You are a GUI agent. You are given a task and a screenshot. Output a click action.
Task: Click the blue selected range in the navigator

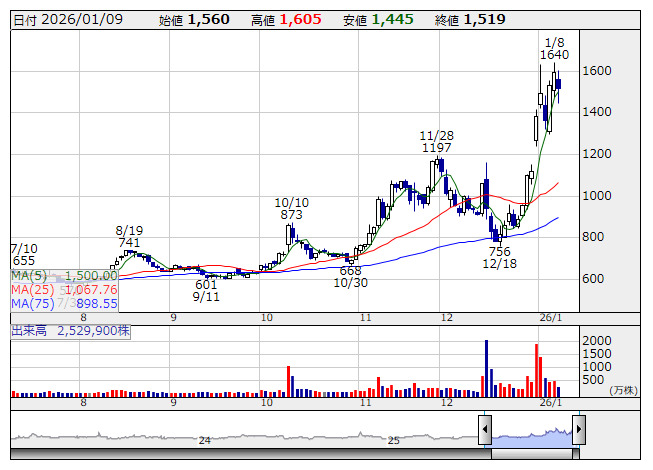tap(531, 435)
